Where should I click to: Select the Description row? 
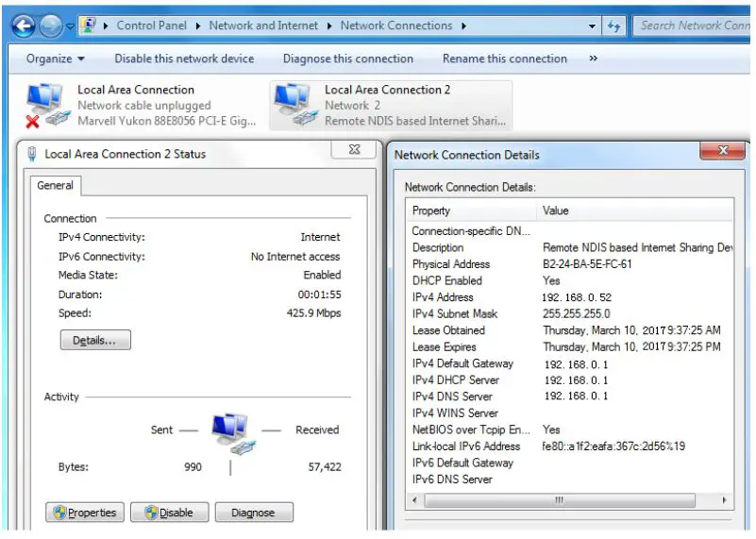[x=571, y=248]
